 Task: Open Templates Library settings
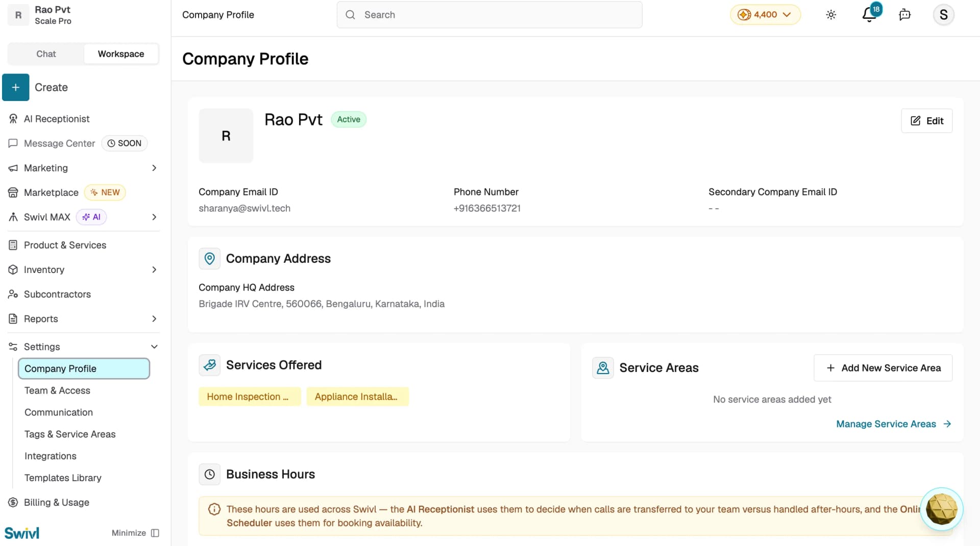63,478
